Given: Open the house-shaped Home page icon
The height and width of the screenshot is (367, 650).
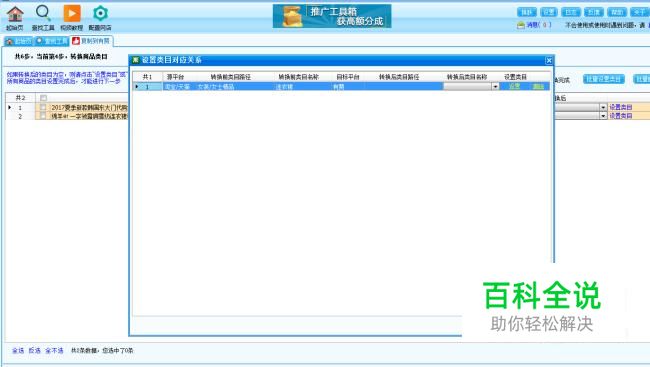Looking at the screenshot, I should tap(15, 18).
